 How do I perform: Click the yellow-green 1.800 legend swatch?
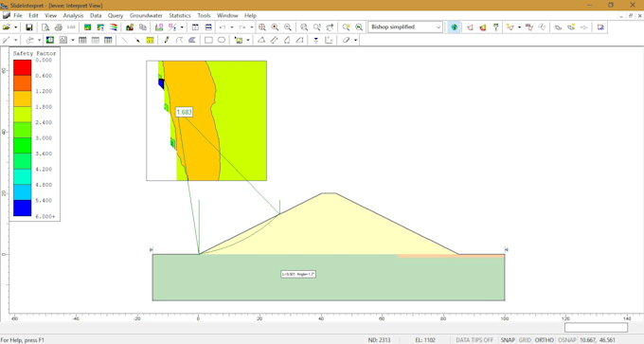click(x=22, y=115)
